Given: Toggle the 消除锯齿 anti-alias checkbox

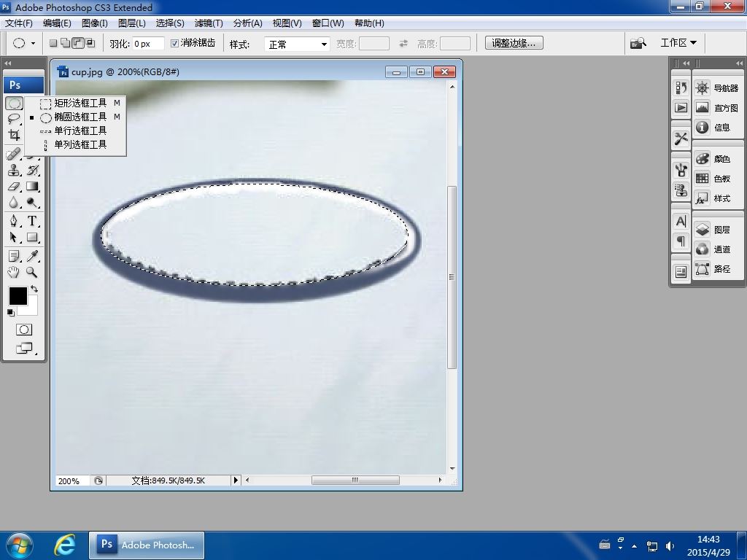Looking at the screenshot, I should click(x=175, y=43).
